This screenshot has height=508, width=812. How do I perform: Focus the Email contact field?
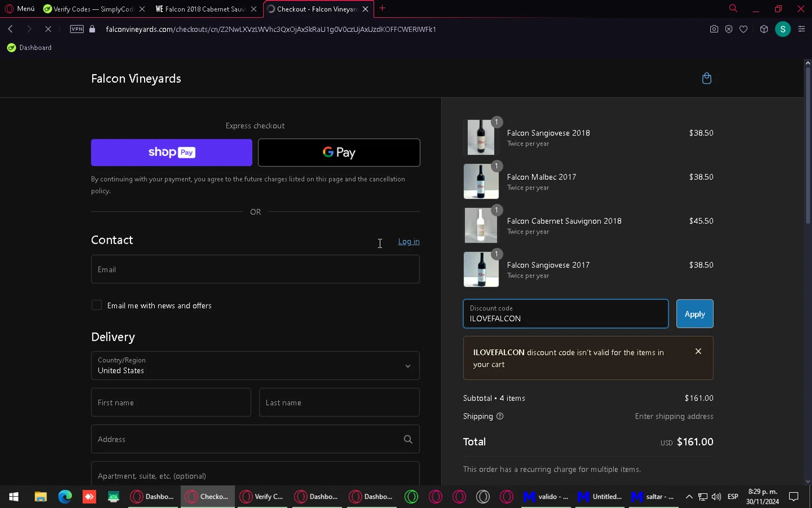tap(255, 269)
